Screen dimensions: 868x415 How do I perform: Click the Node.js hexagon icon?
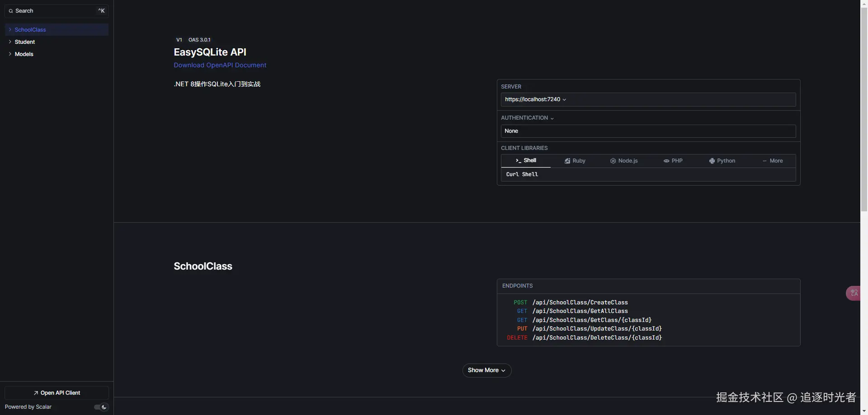click(x=613, y=161)
